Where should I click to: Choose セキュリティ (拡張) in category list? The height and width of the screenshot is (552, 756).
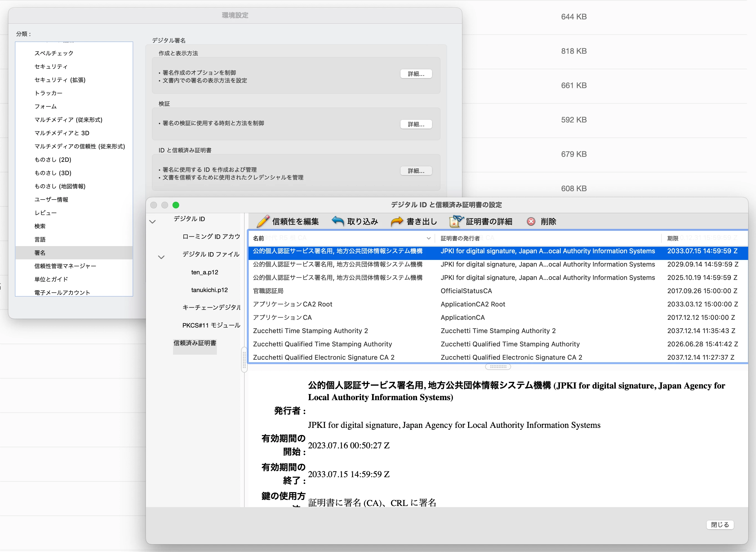point(60,80)
